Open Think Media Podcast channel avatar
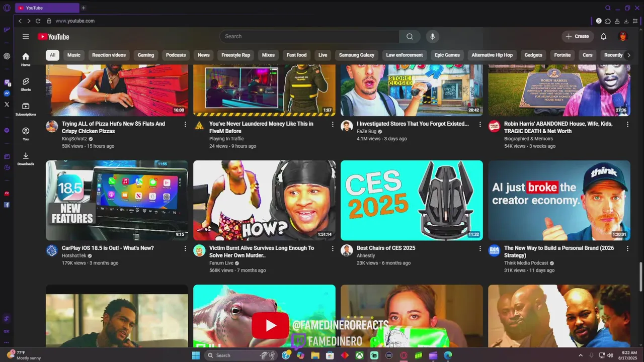 tap(494, 250)
